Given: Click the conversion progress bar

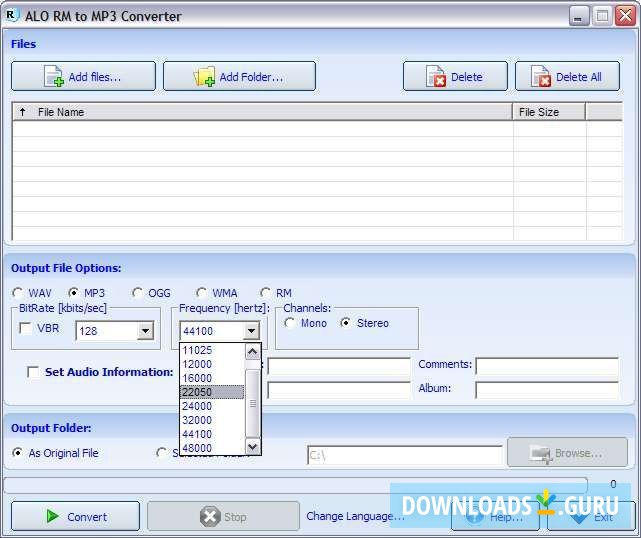Looking at the screenshot, I should (296, 485).
